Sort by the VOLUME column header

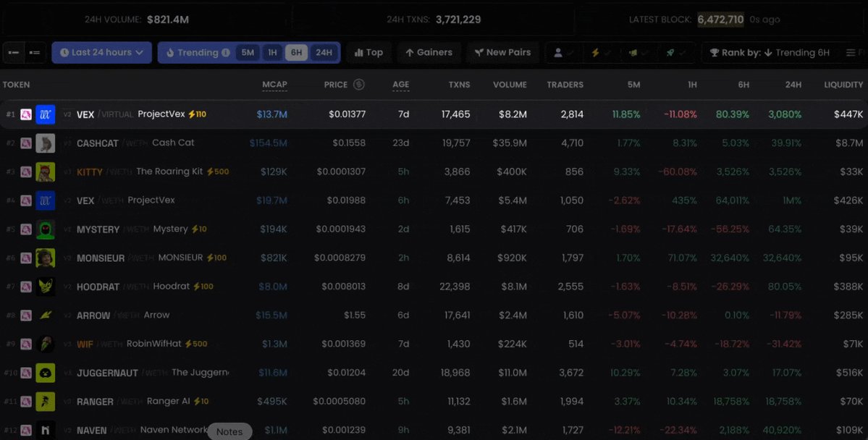click(510, 85)
